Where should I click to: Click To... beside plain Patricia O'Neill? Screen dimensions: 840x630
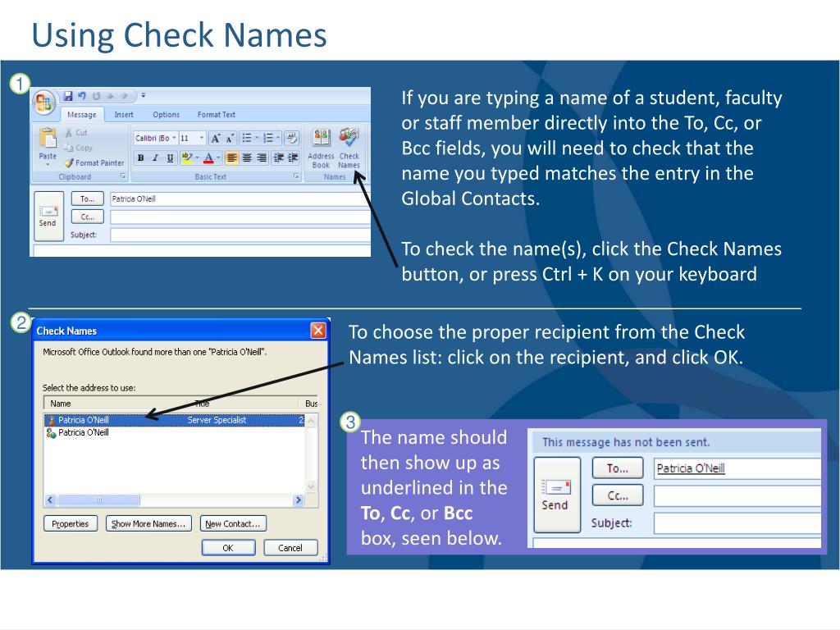pos(87,199)
